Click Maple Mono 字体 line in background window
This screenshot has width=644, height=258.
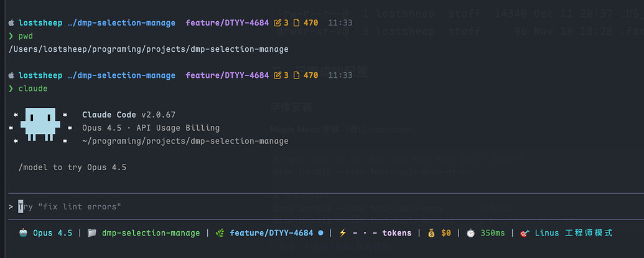pos(348,130)
